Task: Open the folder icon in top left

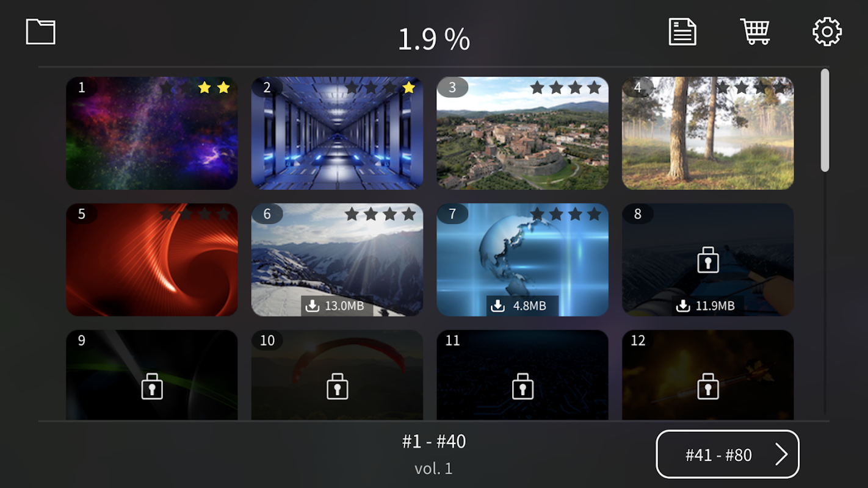Action: click(40, 31)
